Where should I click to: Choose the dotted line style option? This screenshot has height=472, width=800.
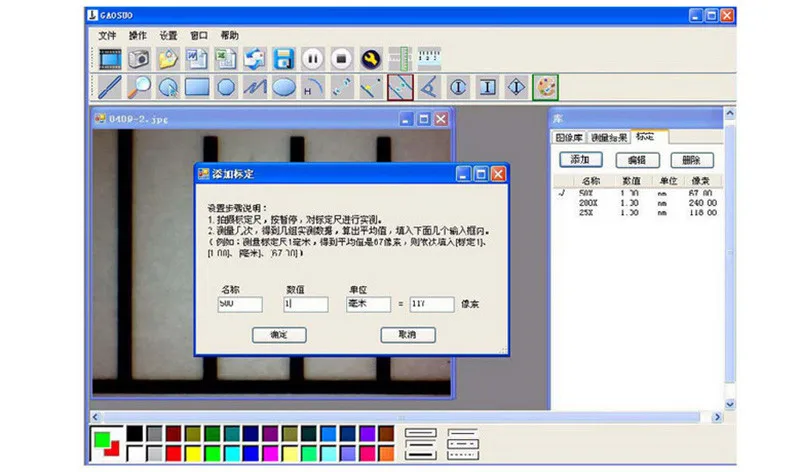[x=463, y=455]
